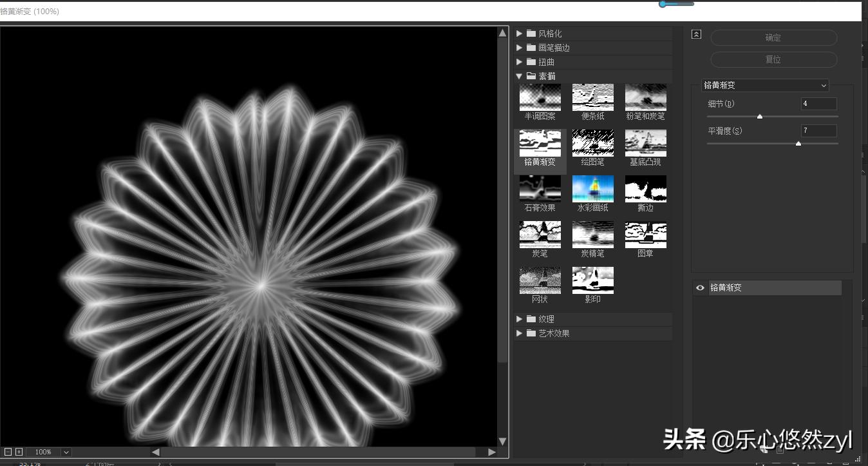Click the 确定 button

point(773,38)
